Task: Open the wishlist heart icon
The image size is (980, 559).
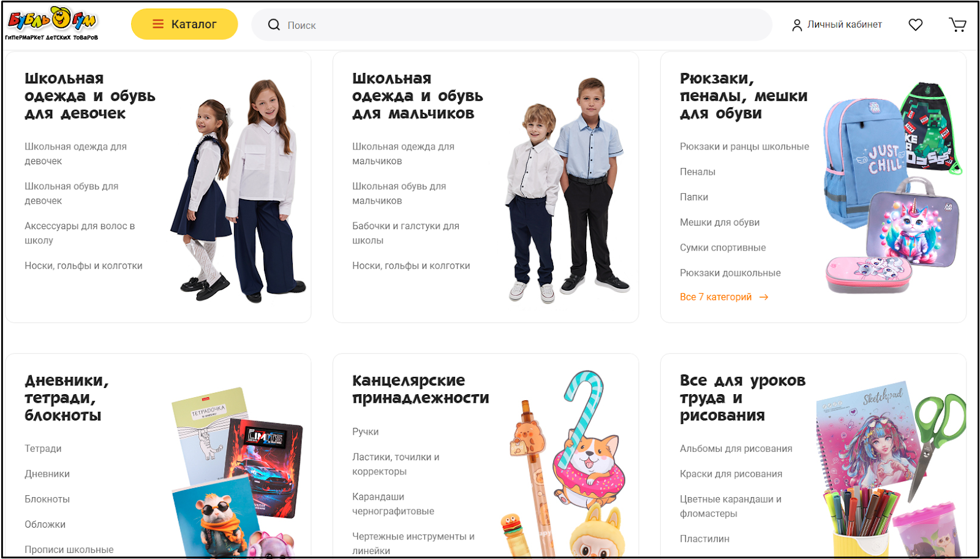Action: (x=915, y=25)
